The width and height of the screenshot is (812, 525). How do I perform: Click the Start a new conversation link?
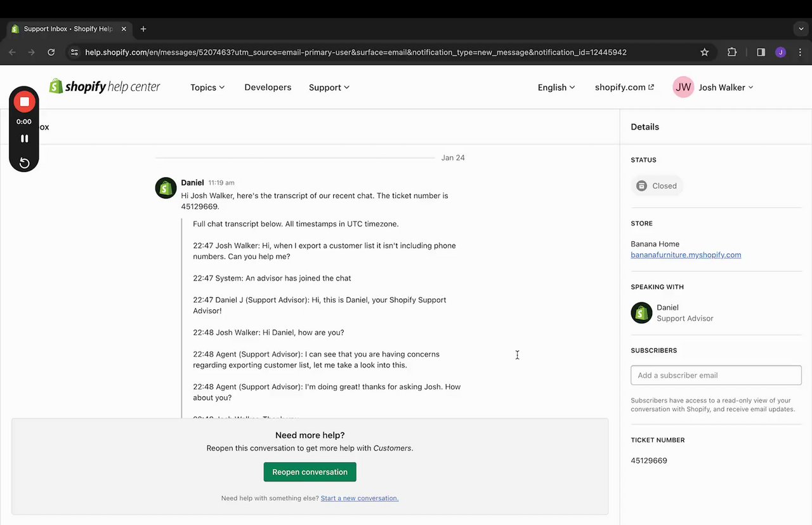[x=360, y=498]
